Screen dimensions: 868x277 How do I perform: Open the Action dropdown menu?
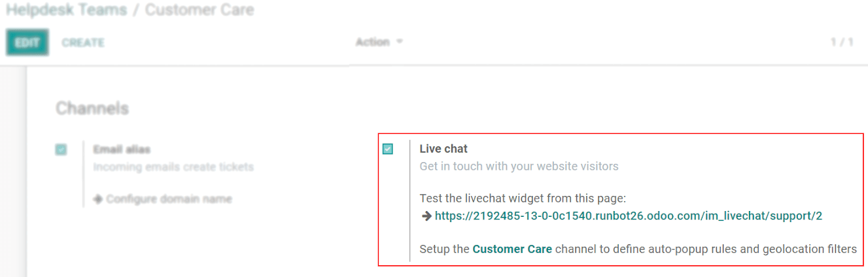point(379,42)
